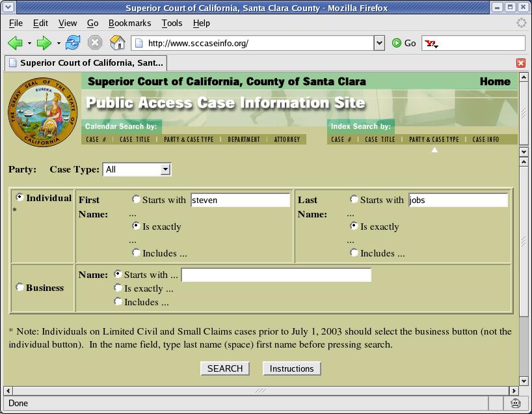
Task: Reload the page with the refresh icon
Action: [x=73, y=43]
